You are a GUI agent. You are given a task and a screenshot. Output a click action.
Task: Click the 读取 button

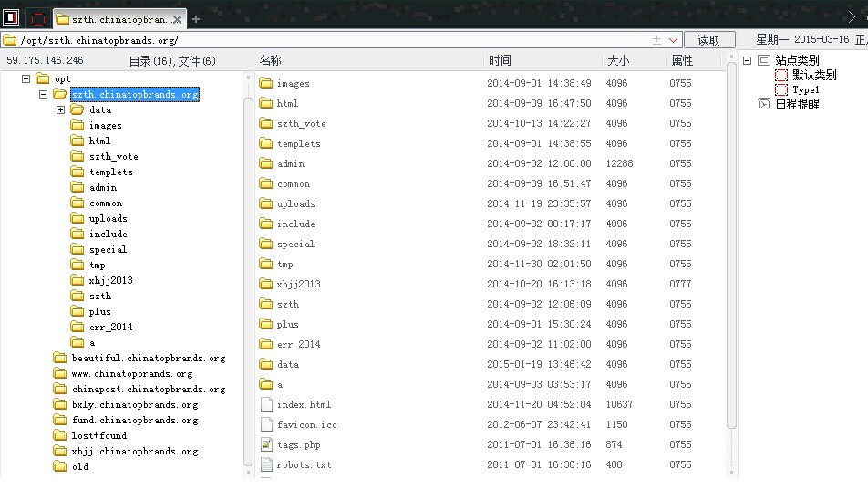coord(709,40)
